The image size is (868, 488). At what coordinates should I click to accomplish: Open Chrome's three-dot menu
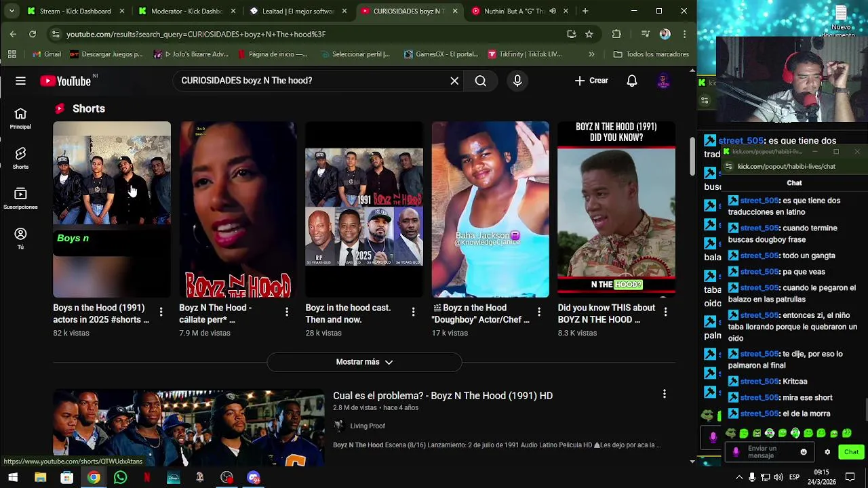684,34
